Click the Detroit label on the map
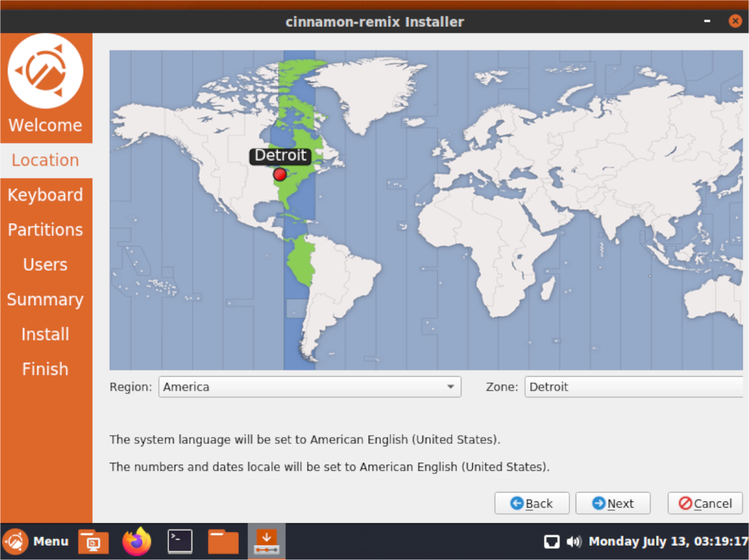The width and height of the screenshot is (749, 560). click(281, 156)
